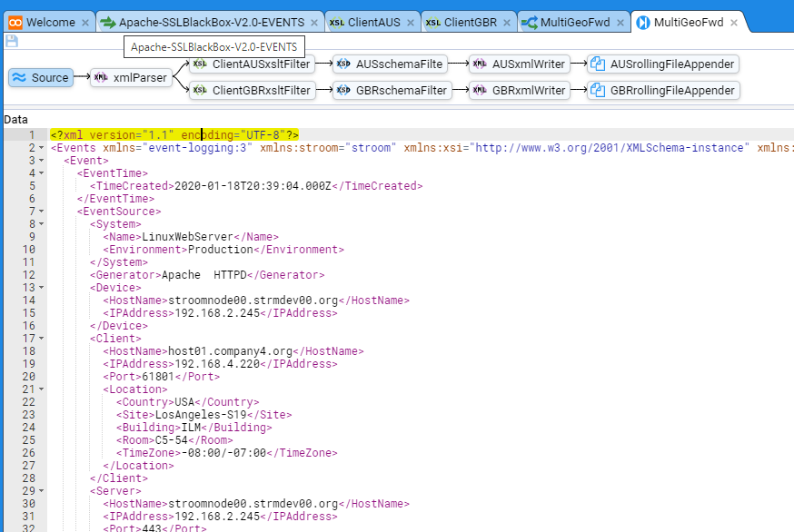Select the AUSschemaFilter pipeline element

(x=391, y=64)
